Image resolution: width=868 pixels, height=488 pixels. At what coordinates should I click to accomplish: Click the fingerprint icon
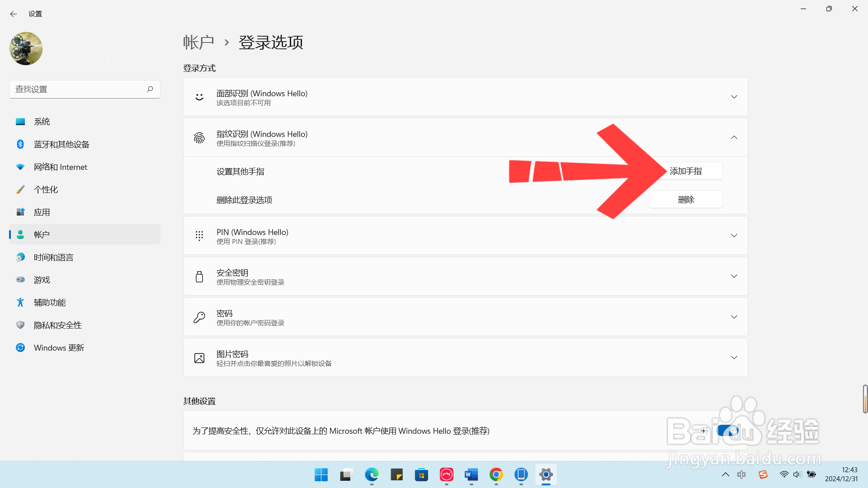point(199,138)
